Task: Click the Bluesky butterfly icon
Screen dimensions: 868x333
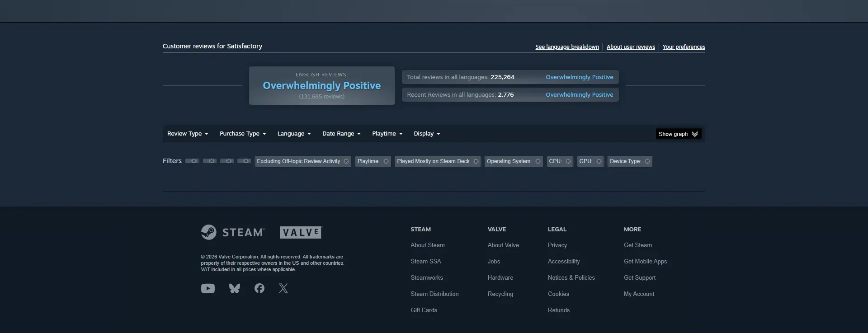Action: coord(234,288)
